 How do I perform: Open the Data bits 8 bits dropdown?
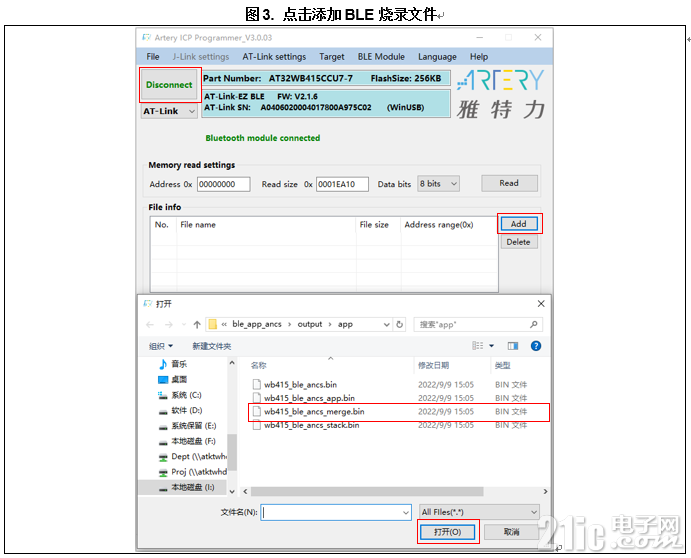(438, 184)
